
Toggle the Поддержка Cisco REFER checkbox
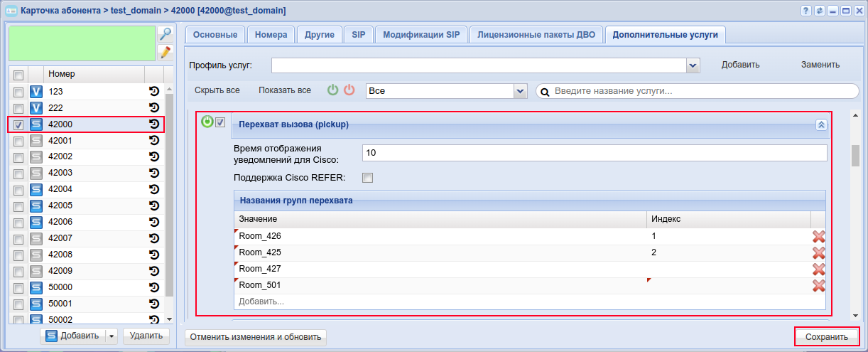point(367,177)
